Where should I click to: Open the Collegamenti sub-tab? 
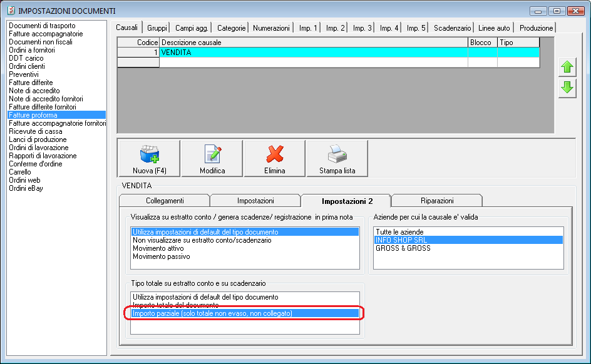(x=165, y=201)
